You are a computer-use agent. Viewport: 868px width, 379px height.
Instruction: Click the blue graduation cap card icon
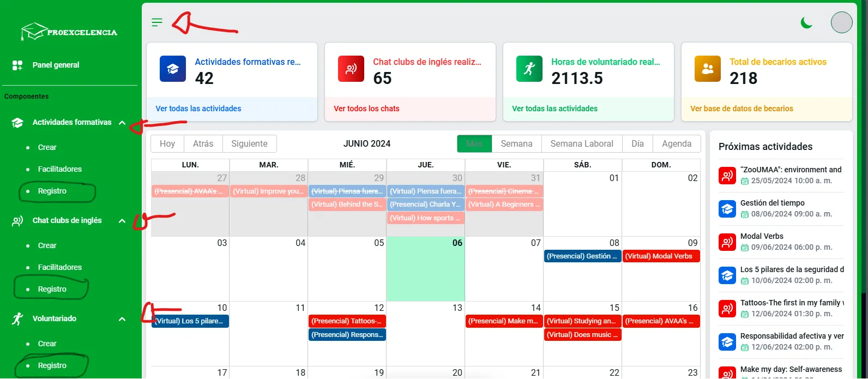click(x=173, y=69)
